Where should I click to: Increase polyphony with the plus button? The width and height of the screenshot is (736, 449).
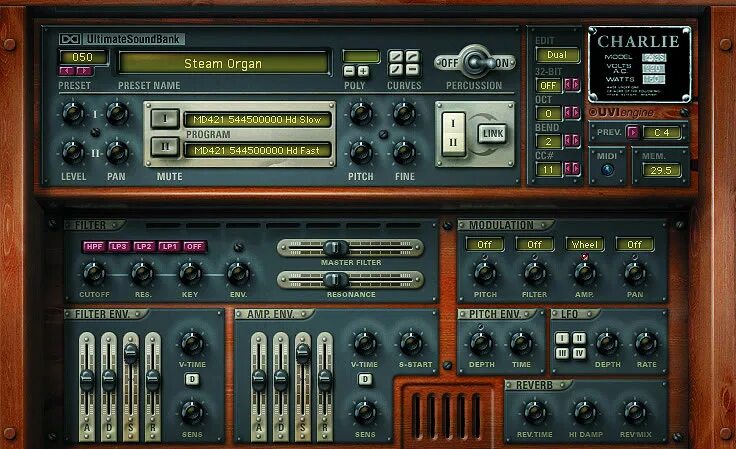(363, 71)
